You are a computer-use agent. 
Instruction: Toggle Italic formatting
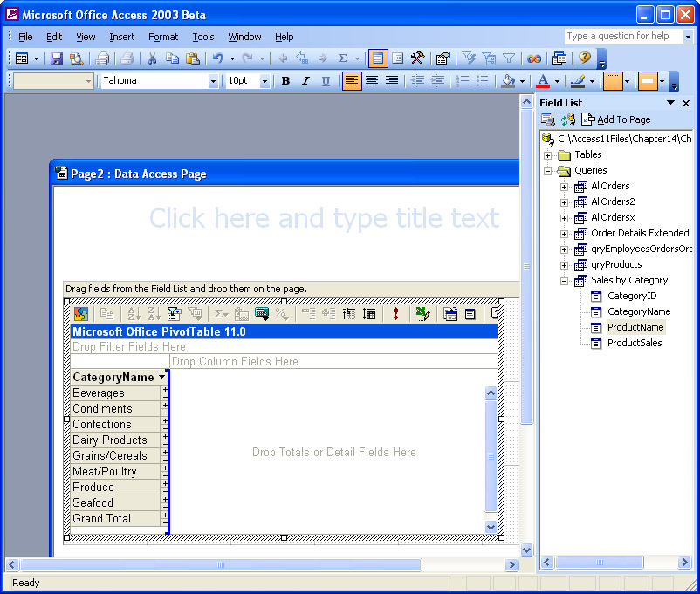pos(305,81)
